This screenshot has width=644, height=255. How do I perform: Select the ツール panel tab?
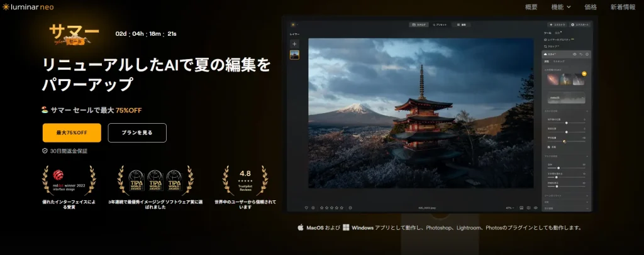[x=548, y=33]
